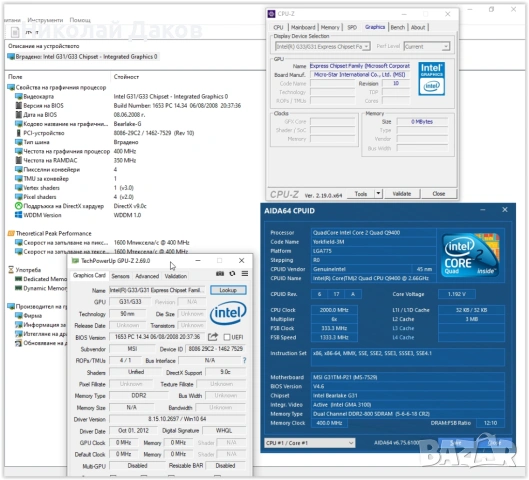Click the Theoretical Peak Performance section icon
The width and height of the screenshot is (529, 480).
pos(11,233)
